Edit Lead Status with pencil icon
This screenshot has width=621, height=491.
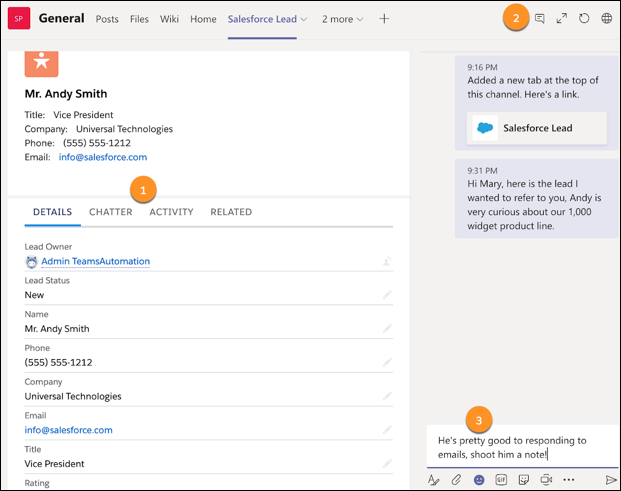coord(387,295)
